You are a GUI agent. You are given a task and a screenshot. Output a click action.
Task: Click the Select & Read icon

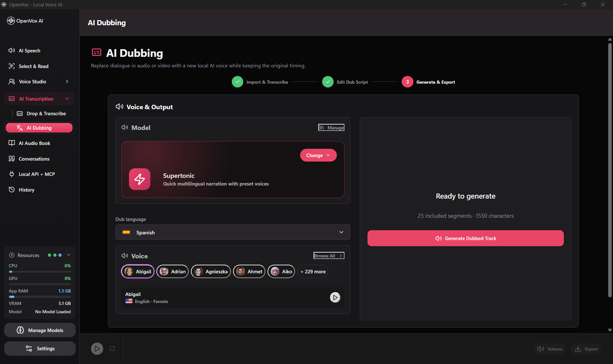(12, 66)
